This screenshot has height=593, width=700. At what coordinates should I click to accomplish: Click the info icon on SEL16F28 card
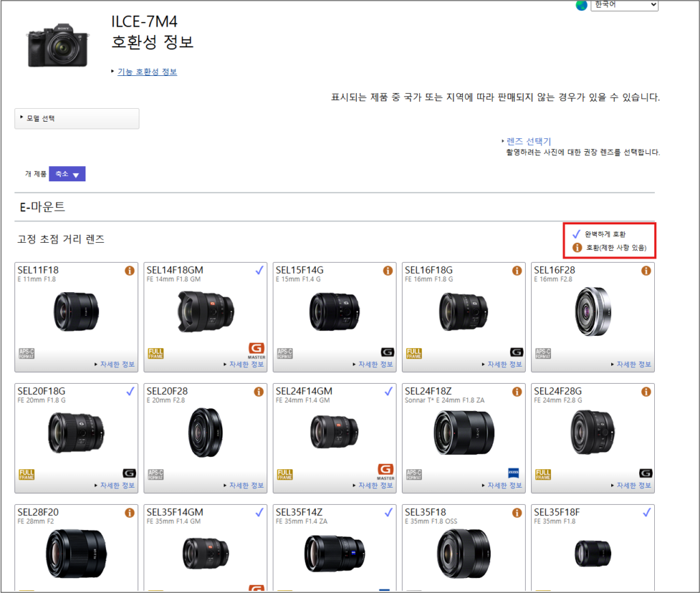646,271
